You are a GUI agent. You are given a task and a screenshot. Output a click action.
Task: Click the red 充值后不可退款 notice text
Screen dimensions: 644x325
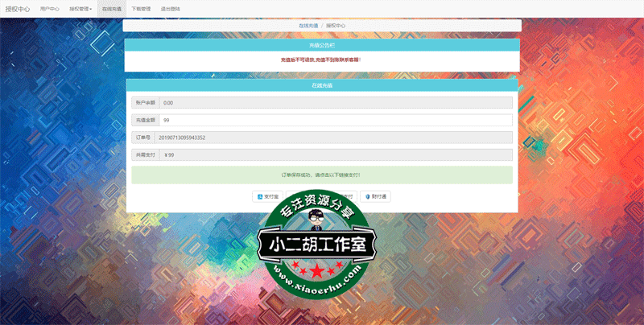tap(320, 60)
